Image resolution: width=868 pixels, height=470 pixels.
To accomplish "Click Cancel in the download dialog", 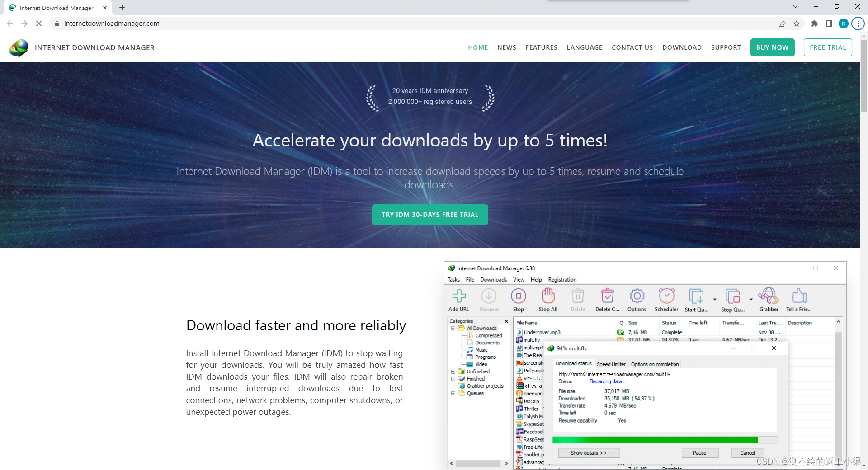I will [x=747, y=453].
